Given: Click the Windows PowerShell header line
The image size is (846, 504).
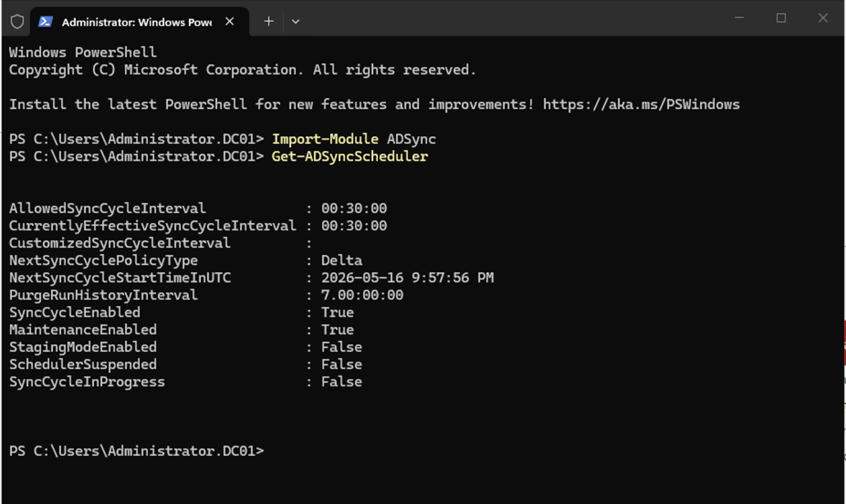Looking at the screenshot, I should coord(83,52).
